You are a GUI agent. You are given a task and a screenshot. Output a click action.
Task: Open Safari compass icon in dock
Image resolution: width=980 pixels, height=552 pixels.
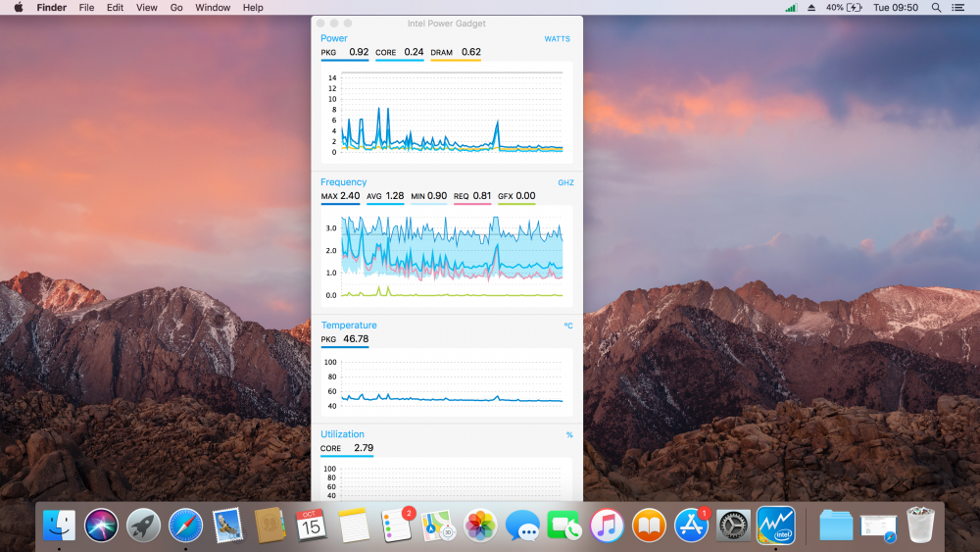click(x=185, y=526)
